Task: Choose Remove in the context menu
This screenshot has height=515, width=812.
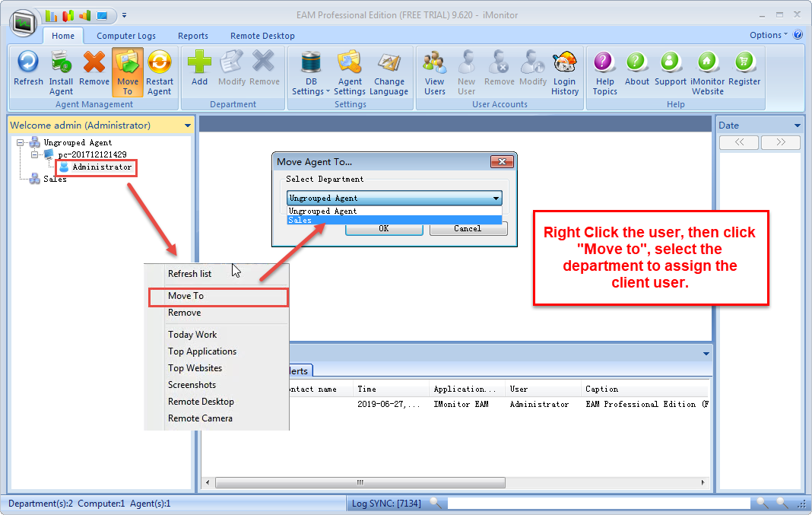Action: [x=184, y=313]
